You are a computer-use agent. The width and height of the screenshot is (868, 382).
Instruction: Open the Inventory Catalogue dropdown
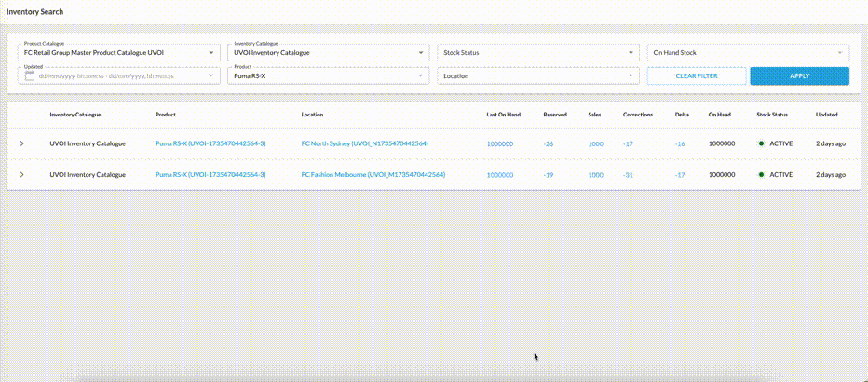click(328, 53)
